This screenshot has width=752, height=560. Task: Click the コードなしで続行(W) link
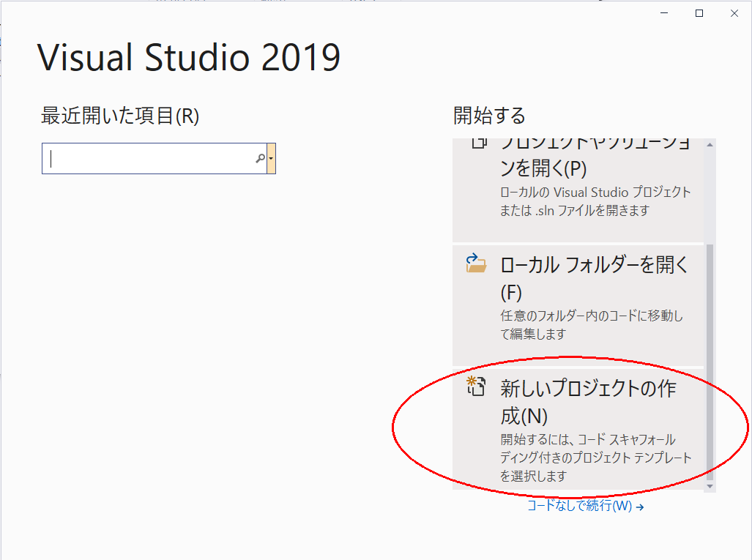tap(579, 505)
